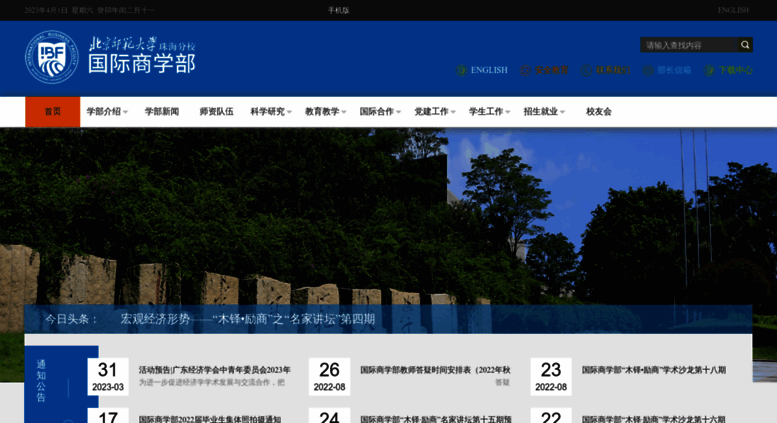
Task: Open the 联系我们 link
Action: (x=613, y=70)
